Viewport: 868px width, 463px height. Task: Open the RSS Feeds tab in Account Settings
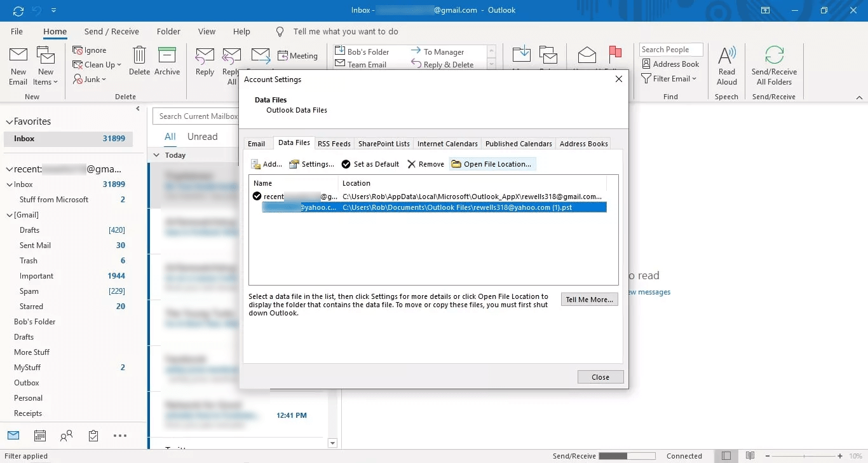click(x=334, y=144)
